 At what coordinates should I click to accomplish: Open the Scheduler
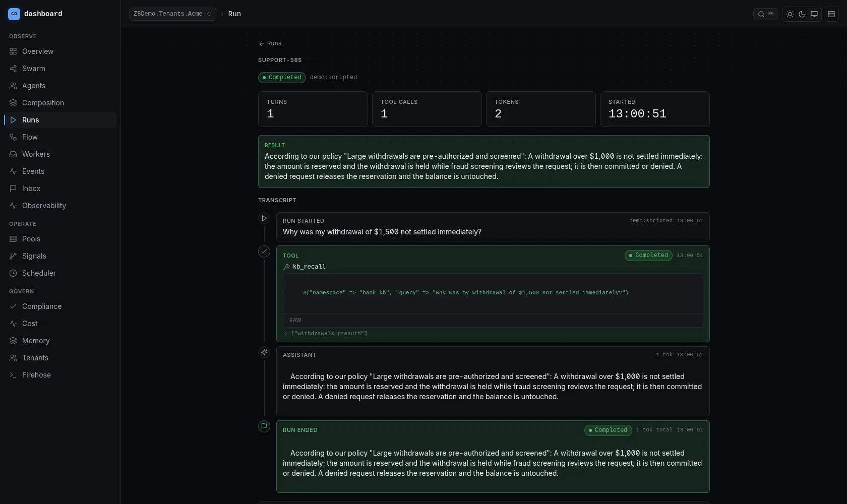(60, 273)
